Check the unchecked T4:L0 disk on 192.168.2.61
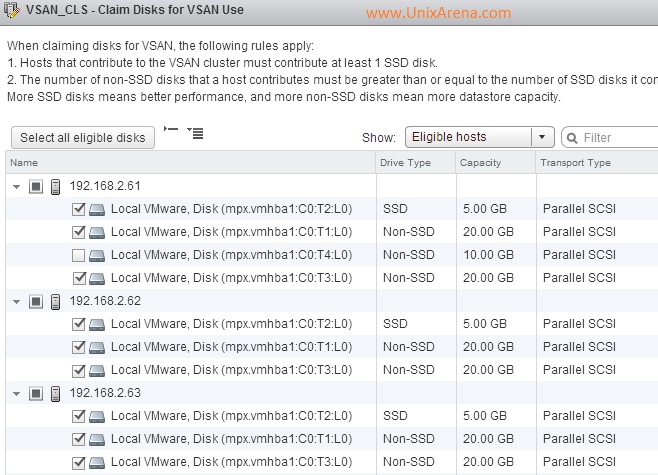This screenshot has width=658, height=475. pyautogui.click(x=78, y=255)
